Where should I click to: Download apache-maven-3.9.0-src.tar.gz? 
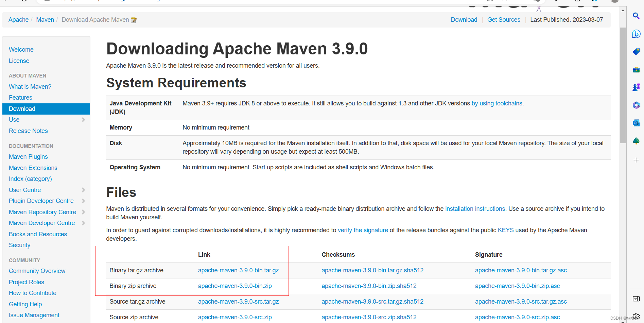pos(238,302)
